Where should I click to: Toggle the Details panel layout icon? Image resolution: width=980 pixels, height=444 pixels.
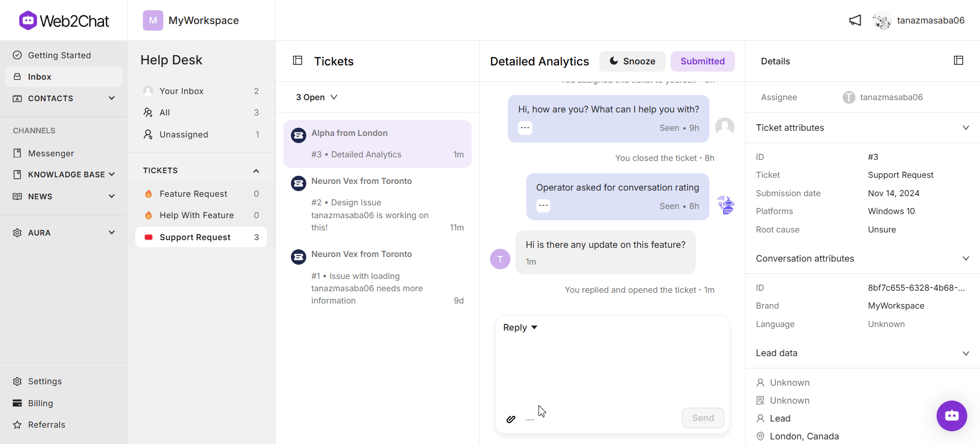click(x=959, y=60)
